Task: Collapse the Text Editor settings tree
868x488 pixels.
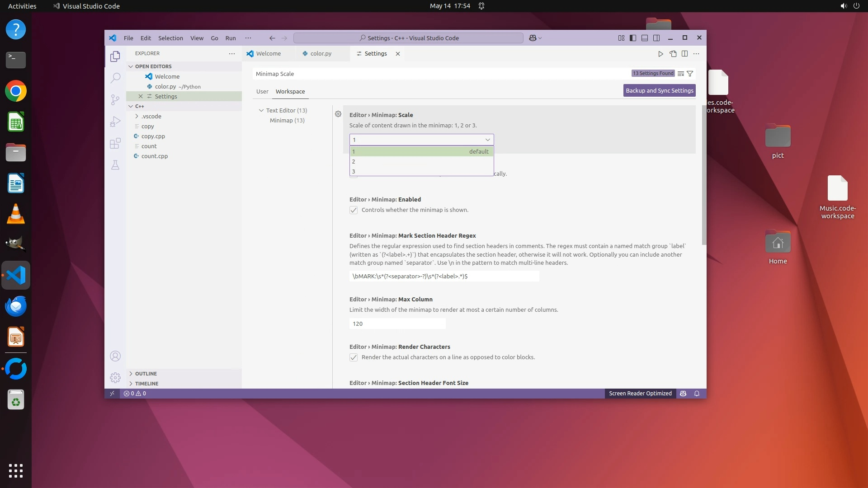Action: [x=261, y=110]
